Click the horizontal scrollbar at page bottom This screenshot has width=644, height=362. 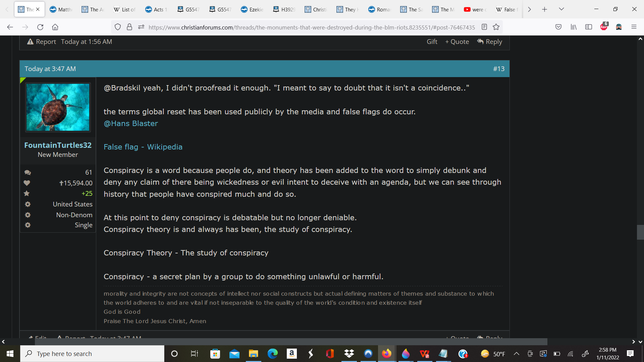(x=291, y=342)
